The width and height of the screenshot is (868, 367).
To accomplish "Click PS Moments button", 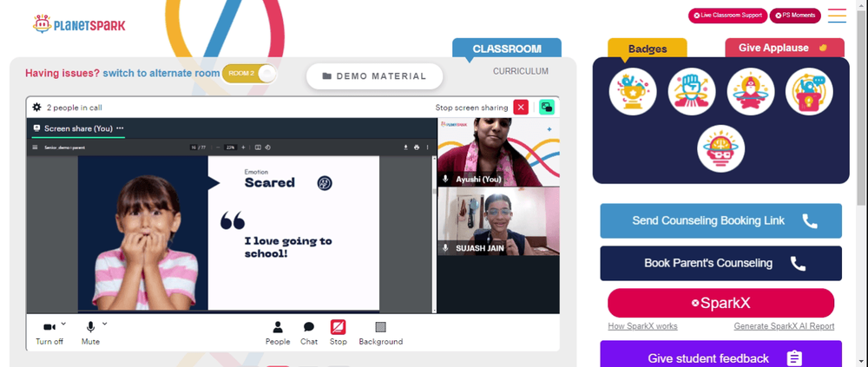I will (795, 16).
